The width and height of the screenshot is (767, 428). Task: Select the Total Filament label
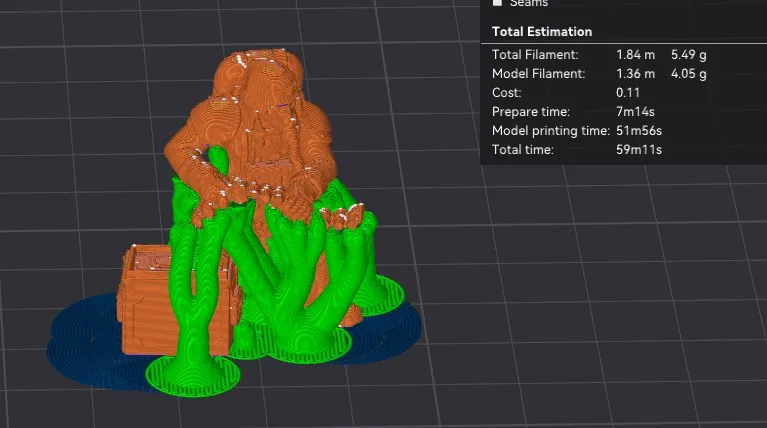(535, 55)
